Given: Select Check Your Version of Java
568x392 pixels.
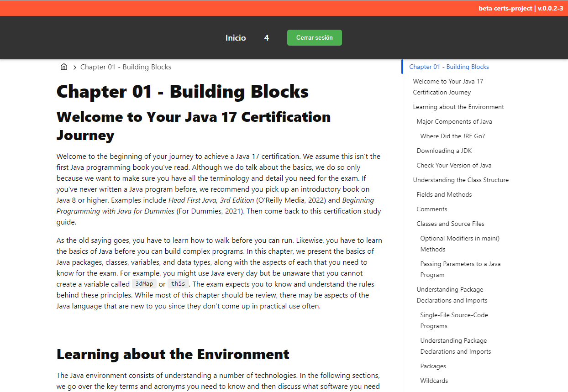Looking at the screenshot, I should pos(454,165).
